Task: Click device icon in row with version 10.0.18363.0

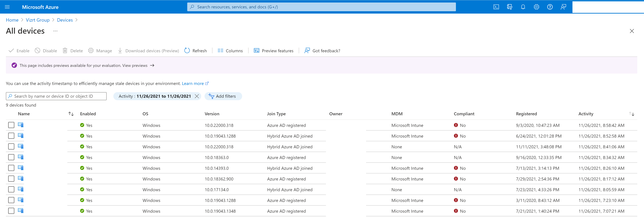Action: click(21, 157)
